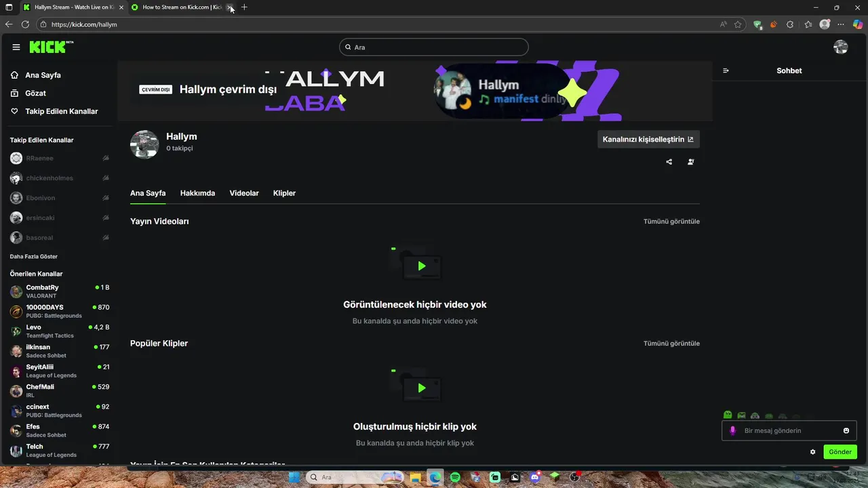Click the green Gönder button
Viewport: 868px width, 488px height.
tap(840, 452)
